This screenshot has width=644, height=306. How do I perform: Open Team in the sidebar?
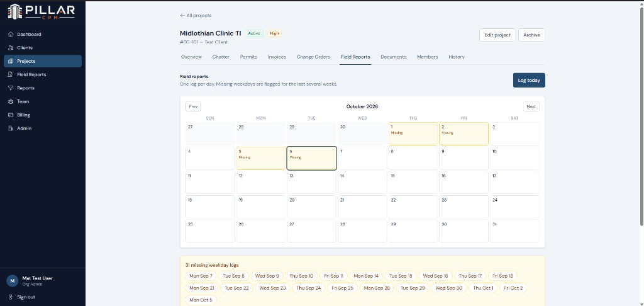43,101
